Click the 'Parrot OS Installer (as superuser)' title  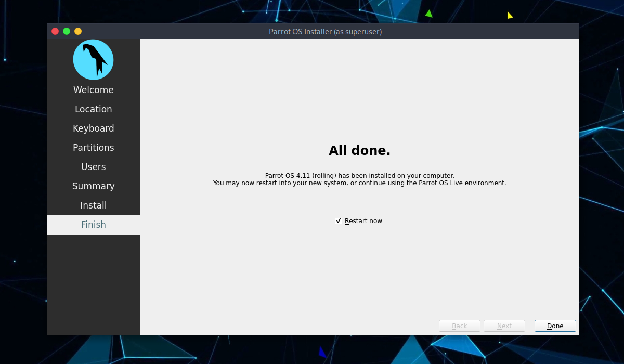click(x=326, y=32)
